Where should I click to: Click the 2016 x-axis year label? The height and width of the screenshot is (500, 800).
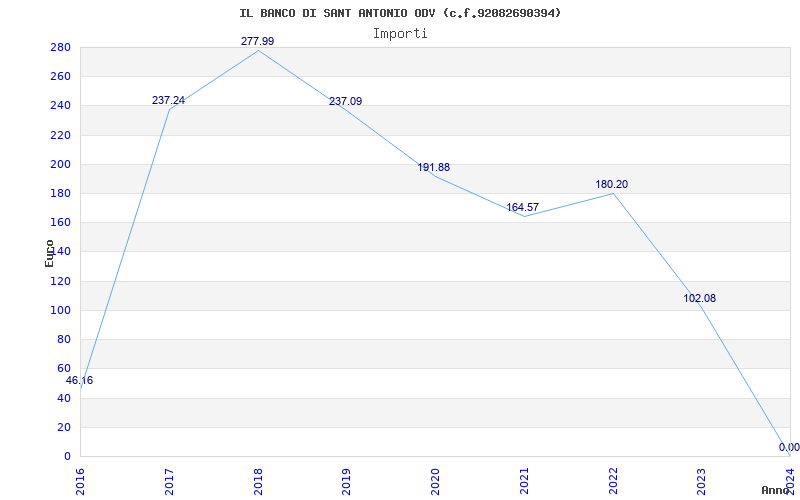(80, 482)
